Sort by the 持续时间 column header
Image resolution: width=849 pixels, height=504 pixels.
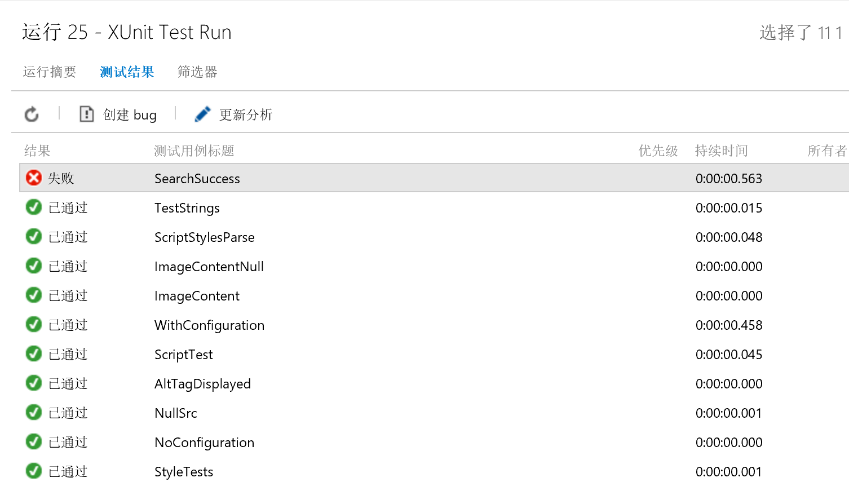point(722,151)
